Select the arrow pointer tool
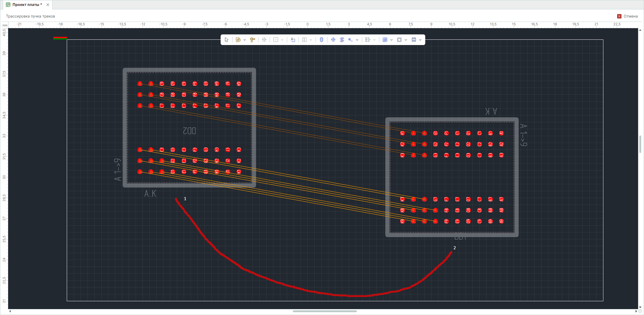The width and height of the screenshot is (644, 315). click(x=227, y=40)
